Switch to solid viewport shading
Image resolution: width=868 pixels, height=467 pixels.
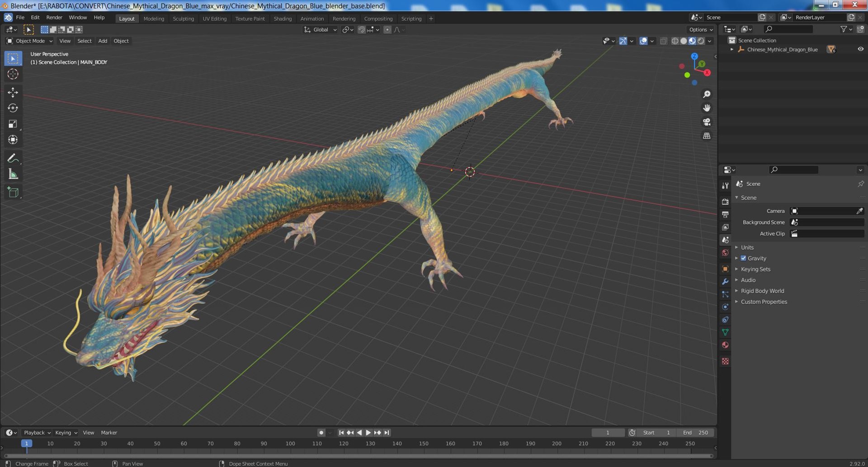684,41
